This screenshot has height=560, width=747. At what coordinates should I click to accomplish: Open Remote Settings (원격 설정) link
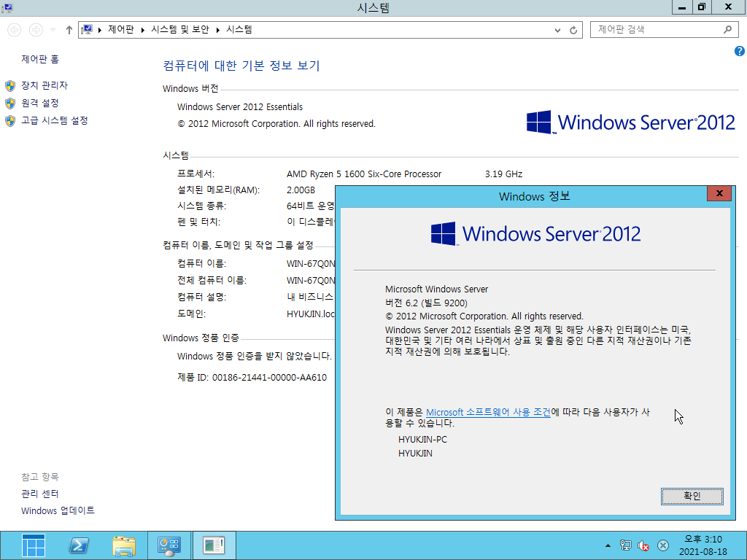(x=40, y=104)
